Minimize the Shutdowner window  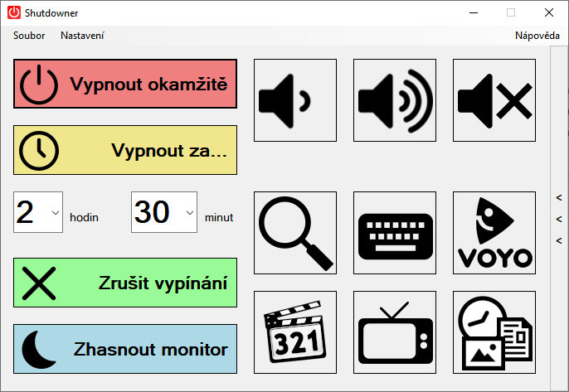(474, 12)
